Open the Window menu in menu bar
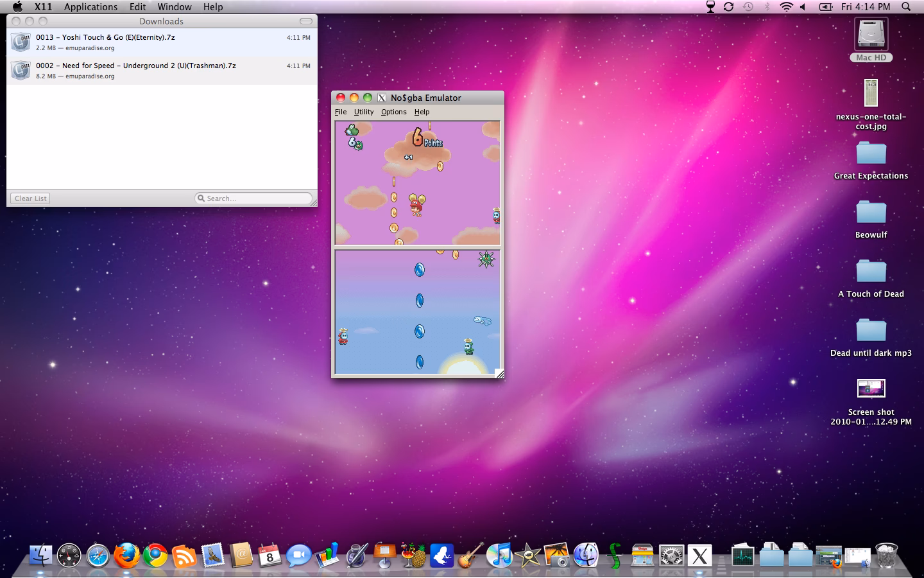 click(175, 6)
